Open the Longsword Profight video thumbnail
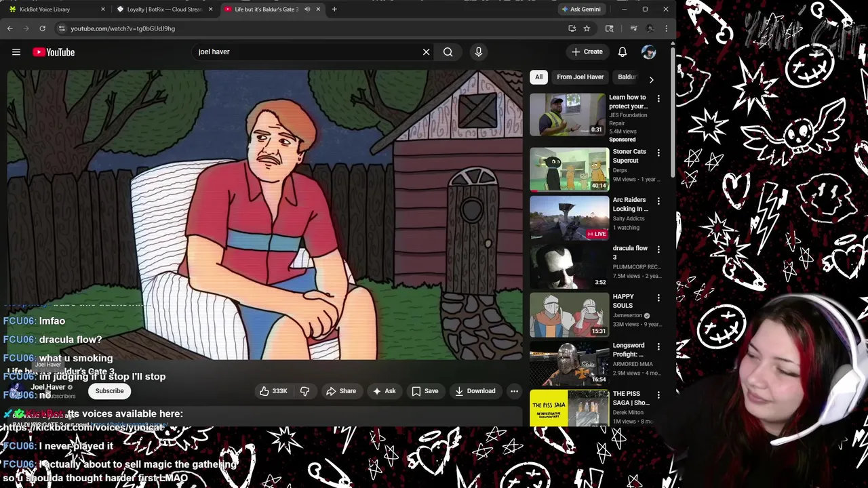This screenshot has height=488, width=868. (x=568, y=363)
